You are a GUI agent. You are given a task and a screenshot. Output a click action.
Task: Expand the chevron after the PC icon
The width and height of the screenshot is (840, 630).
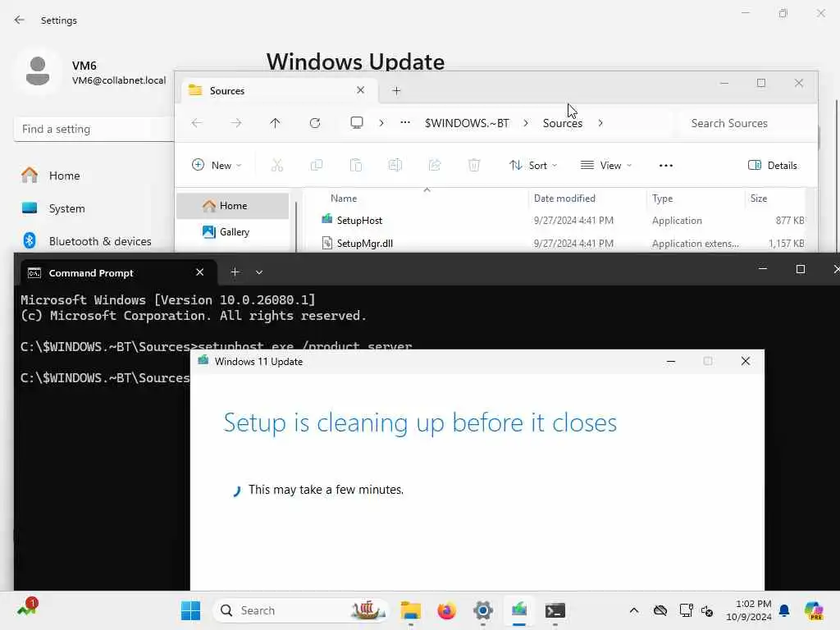[381, 123]
